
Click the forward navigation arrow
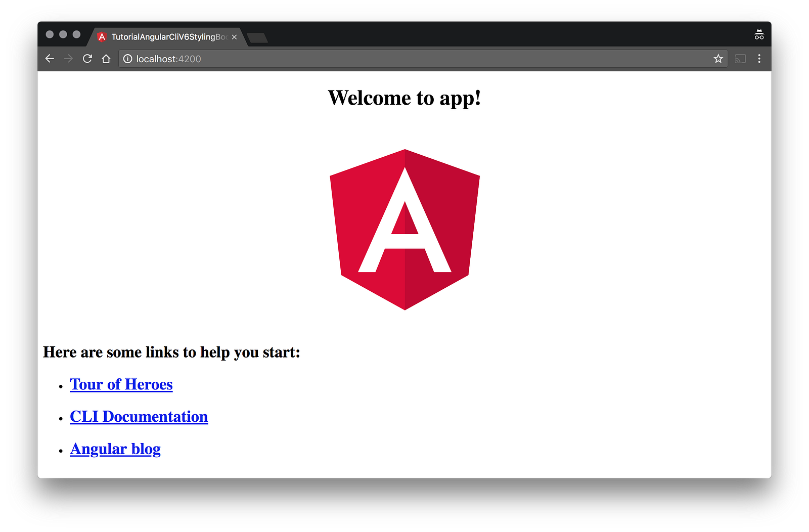click(68, 59)
